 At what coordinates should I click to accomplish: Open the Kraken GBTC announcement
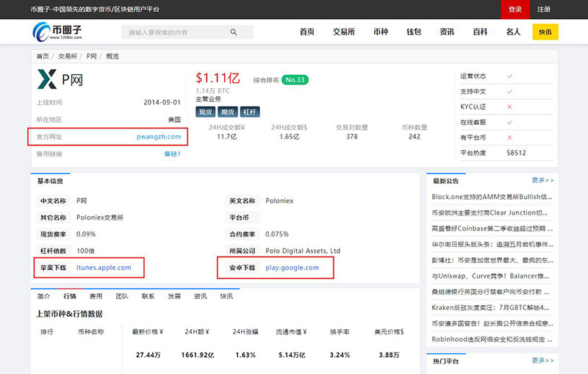coord(490,308)
